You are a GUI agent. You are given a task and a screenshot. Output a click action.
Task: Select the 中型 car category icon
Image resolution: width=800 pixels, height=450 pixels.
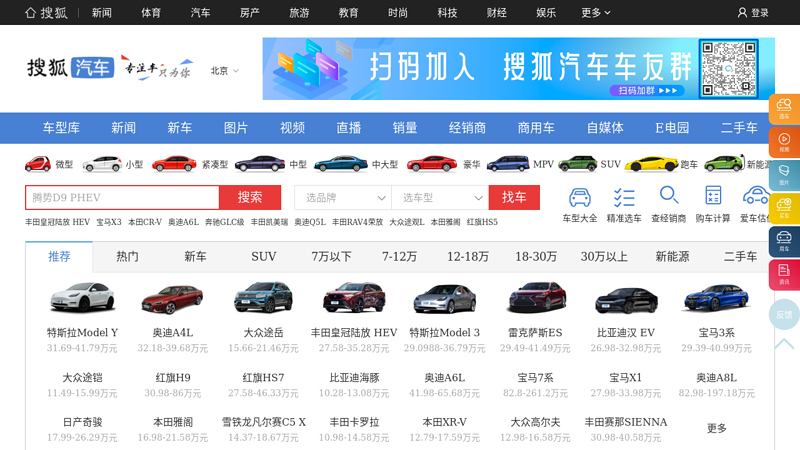point(260,164)
